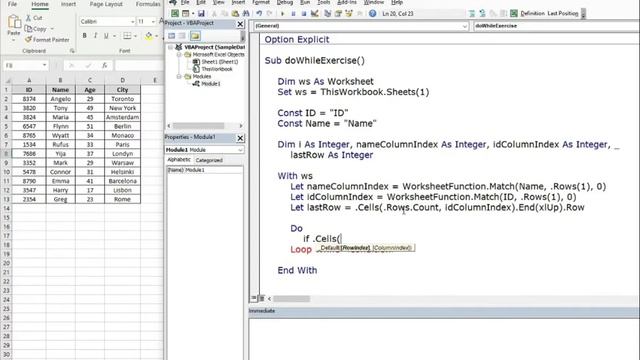Open the Excel Name Box dropdown arrow

pyautogui.click(x=44, y=65)
